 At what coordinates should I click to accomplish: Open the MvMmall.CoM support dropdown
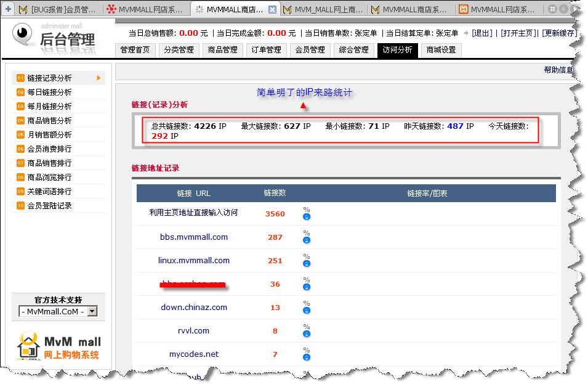(58, 311)
